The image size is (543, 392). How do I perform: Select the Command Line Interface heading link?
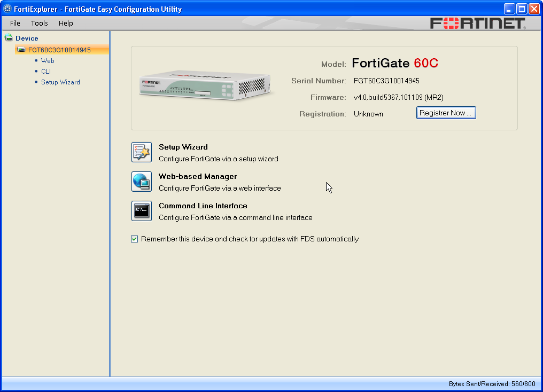203,206
